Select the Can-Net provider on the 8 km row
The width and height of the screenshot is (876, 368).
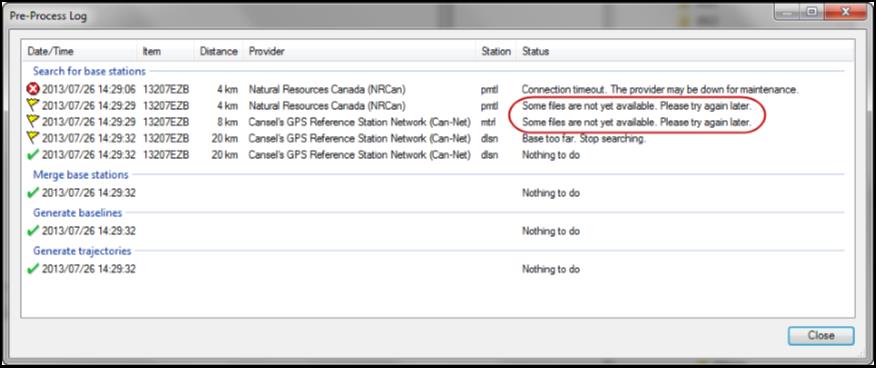click(360, 122)
